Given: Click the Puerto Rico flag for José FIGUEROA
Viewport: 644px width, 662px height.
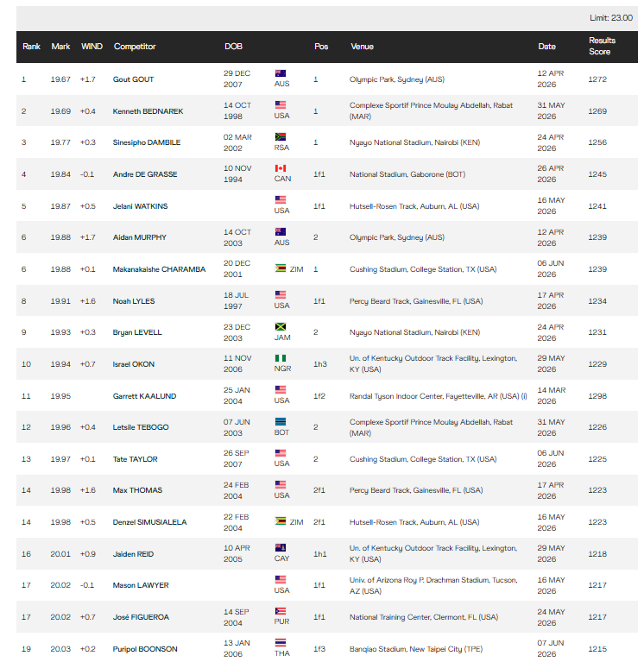Looking at the screenshot, I should 280,611.
